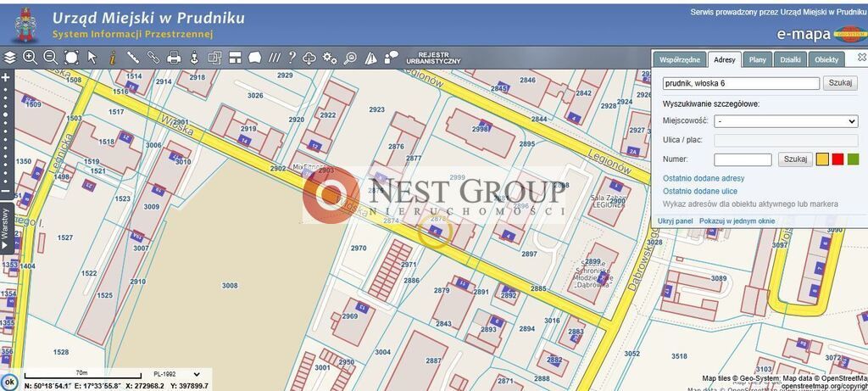
Task: Select the ruler measurement tool
Action: point(133,58)
